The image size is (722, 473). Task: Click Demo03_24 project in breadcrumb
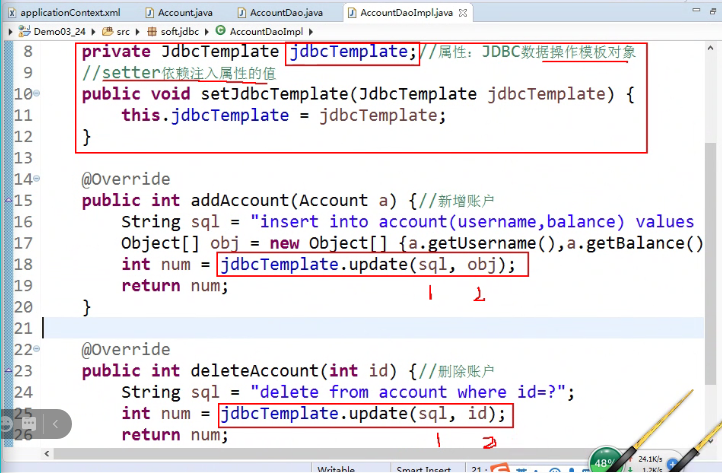[59, 31]
